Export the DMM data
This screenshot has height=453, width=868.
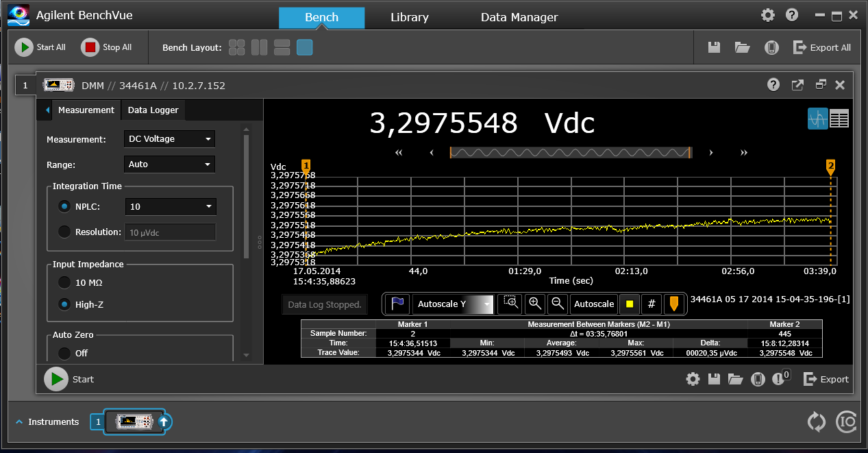click(x=826, y=379)
